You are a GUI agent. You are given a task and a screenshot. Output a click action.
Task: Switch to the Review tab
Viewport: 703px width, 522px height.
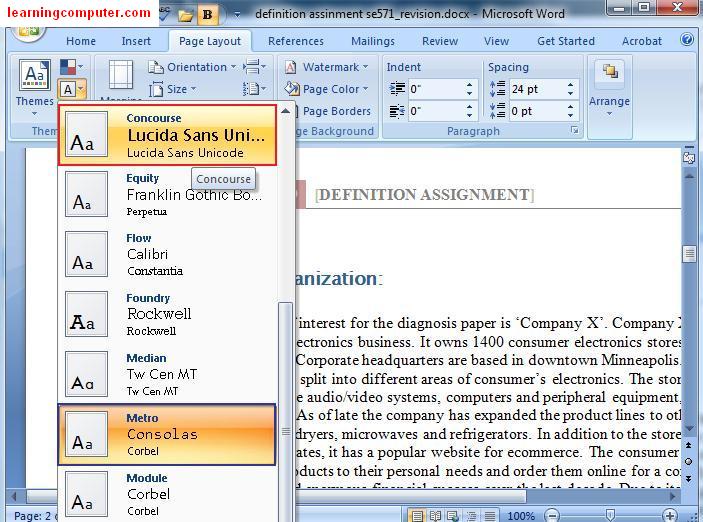[x=439, y=41]
